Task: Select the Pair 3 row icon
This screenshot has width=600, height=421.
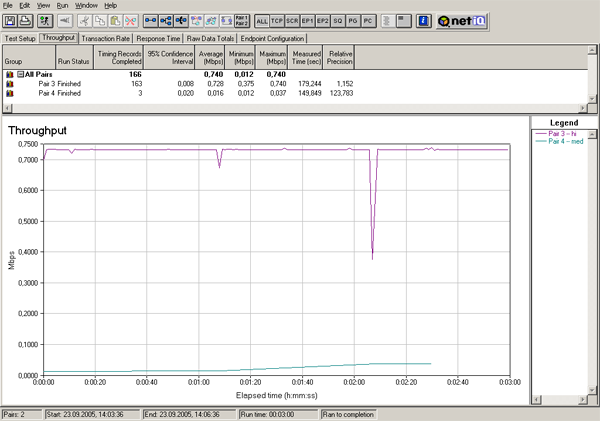Action: (x=10, y=84)
